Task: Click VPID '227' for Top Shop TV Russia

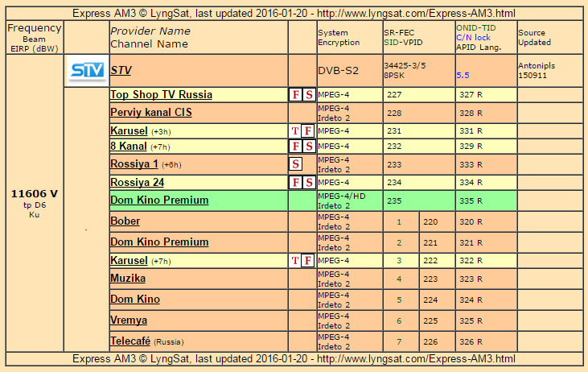Action: 394,95
